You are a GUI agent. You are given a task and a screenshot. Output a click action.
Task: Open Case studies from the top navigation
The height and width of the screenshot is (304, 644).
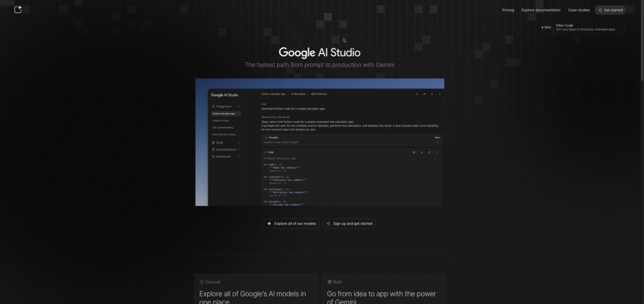tap(579, 10)
